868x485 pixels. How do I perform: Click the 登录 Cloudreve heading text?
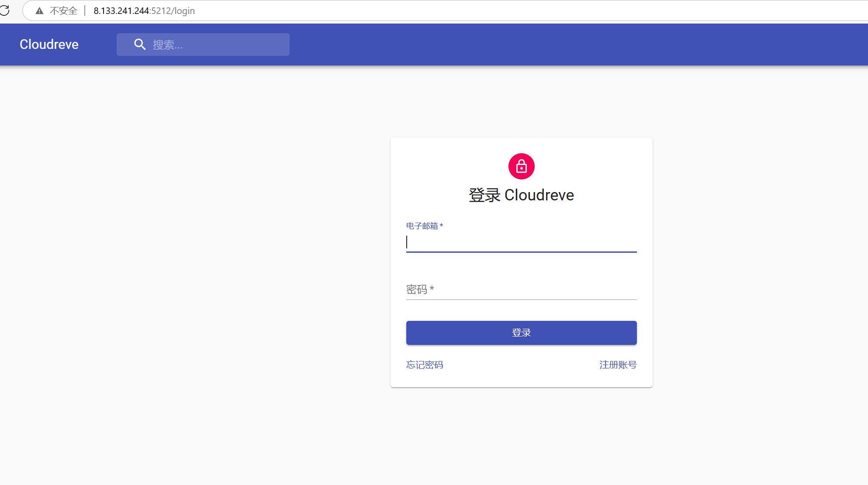(521, 195)
